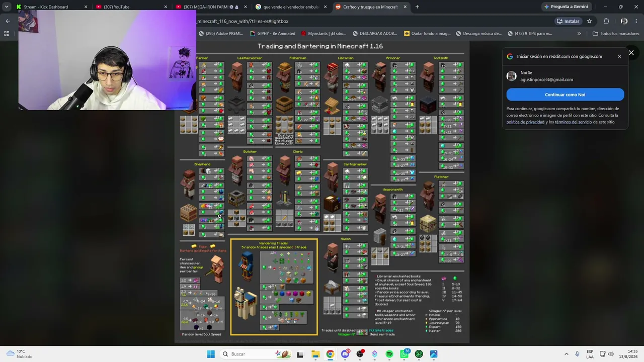
Task: Open the Extensions puzzle icon
Action: 606,21
